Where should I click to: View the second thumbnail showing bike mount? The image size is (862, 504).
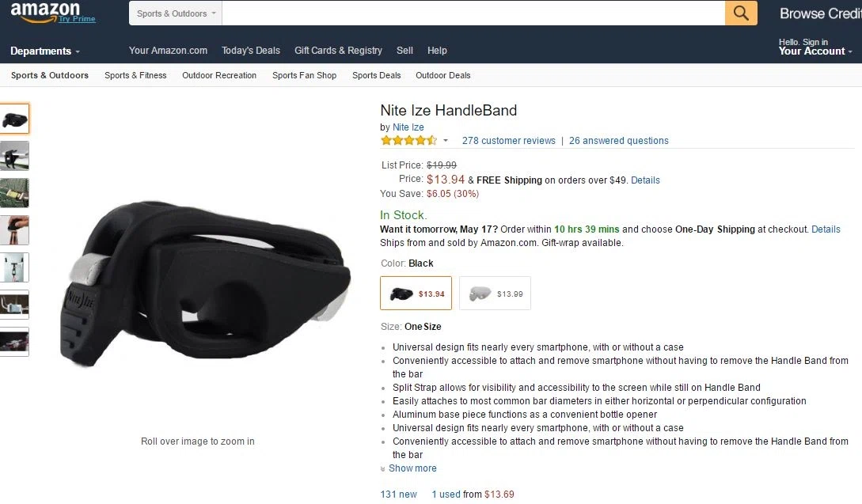(x=14, y=156)
